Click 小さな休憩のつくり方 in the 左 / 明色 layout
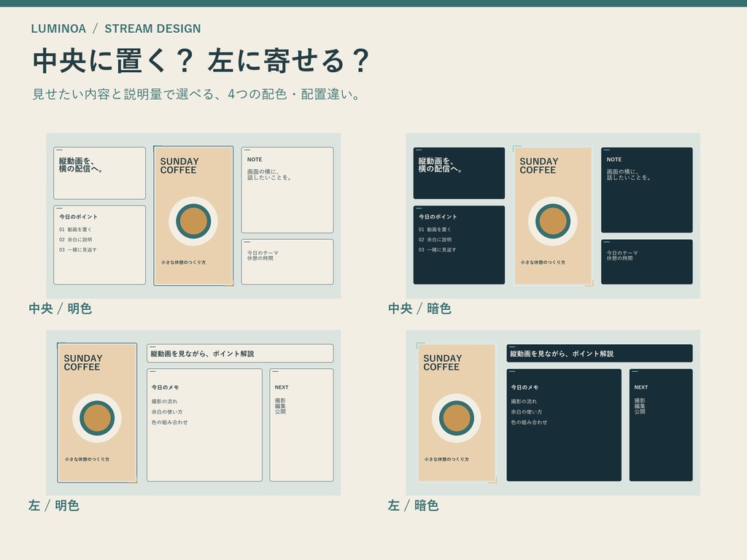 point(87,459)
